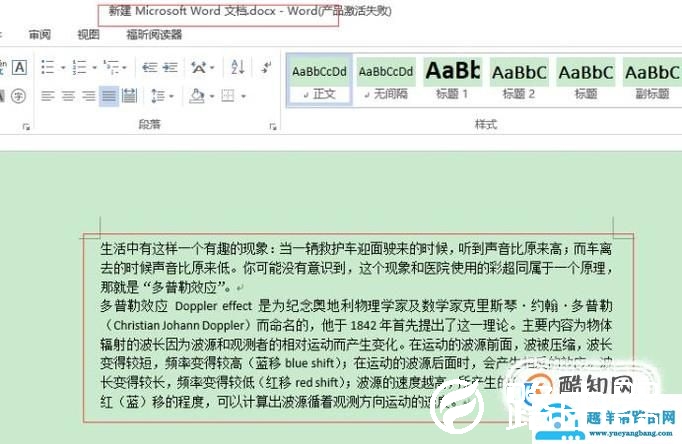Open the 审阅 ribbon tab
This screenshot has width=682, height=444.
[x=40, y=34]
